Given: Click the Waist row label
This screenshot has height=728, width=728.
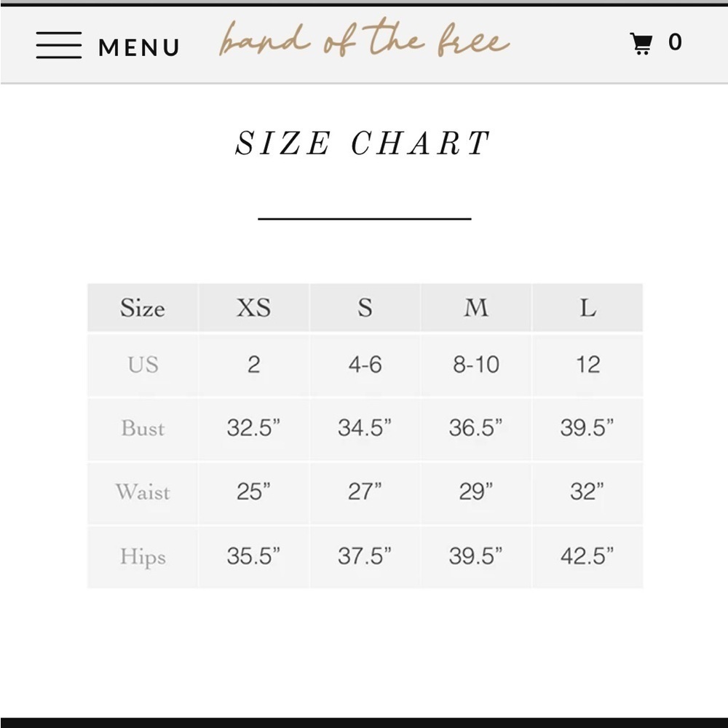Looking at the screenshot, I should click(143, 492).
